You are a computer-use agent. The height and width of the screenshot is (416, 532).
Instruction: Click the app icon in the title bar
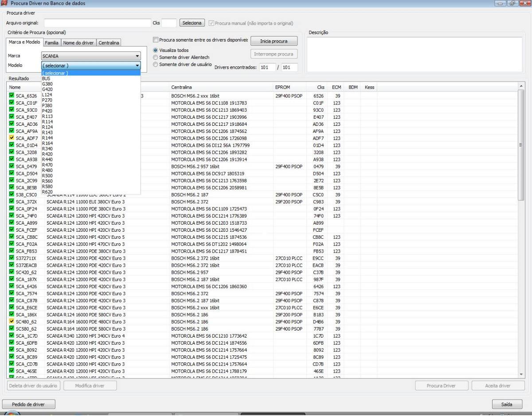point(4,4)
